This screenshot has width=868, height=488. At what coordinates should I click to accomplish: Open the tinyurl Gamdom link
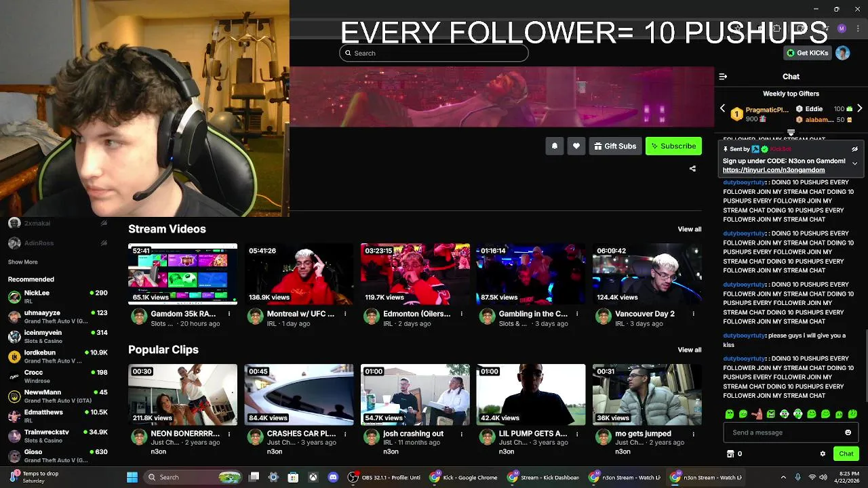point(774,170)
